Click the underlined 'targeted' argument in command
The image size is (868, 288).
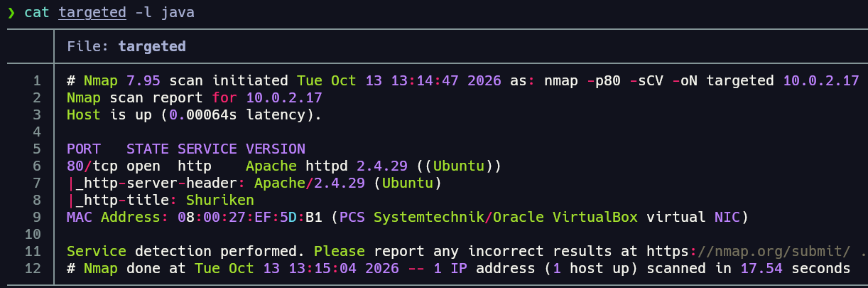92,12
